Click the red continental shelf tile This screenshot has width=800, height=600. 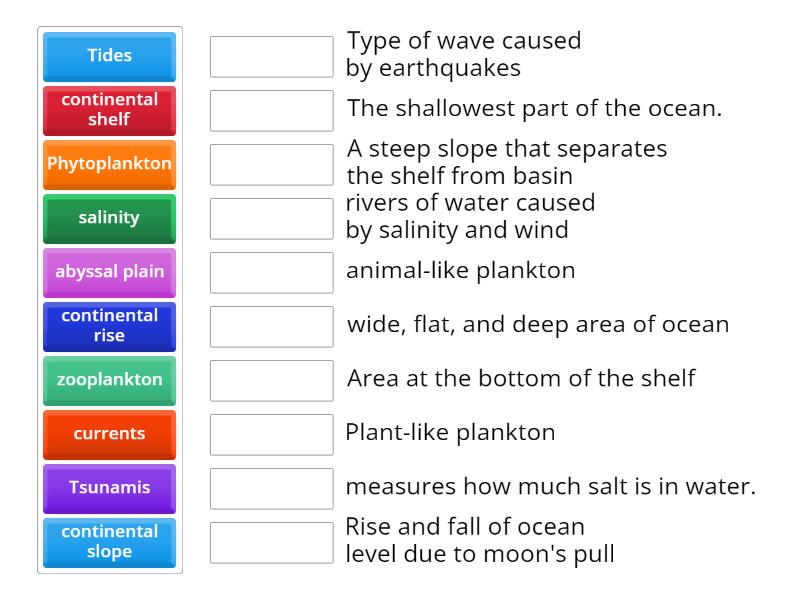[108, 110]
